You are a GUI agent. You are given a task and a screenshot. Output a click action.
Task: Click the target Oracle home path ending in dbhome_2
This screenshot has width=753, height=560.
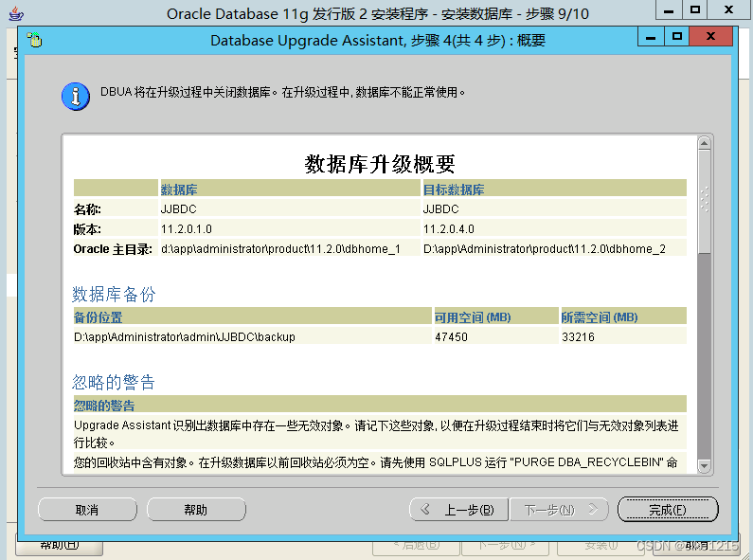(545, 249)
